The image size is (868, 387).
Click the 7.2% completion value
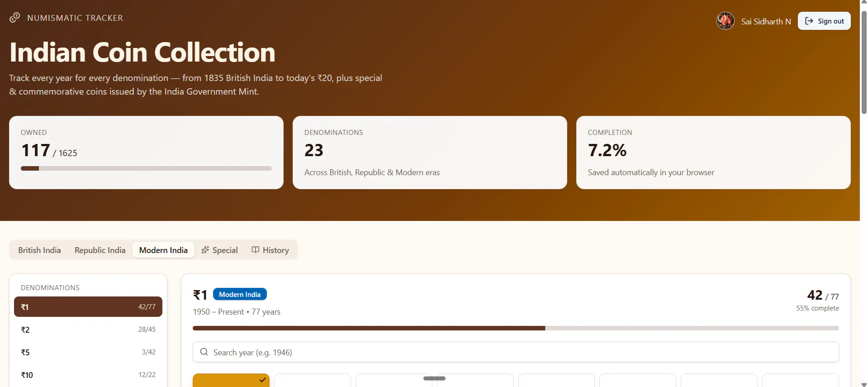click(x=607, y=150)
